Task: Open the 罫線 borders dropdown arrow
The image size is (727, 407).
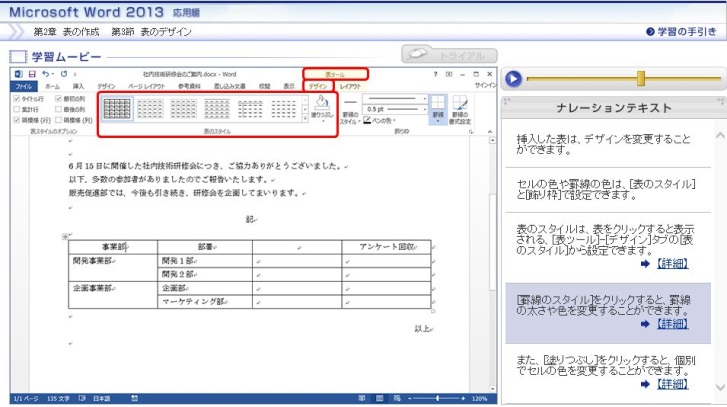Action: [438, 121]
